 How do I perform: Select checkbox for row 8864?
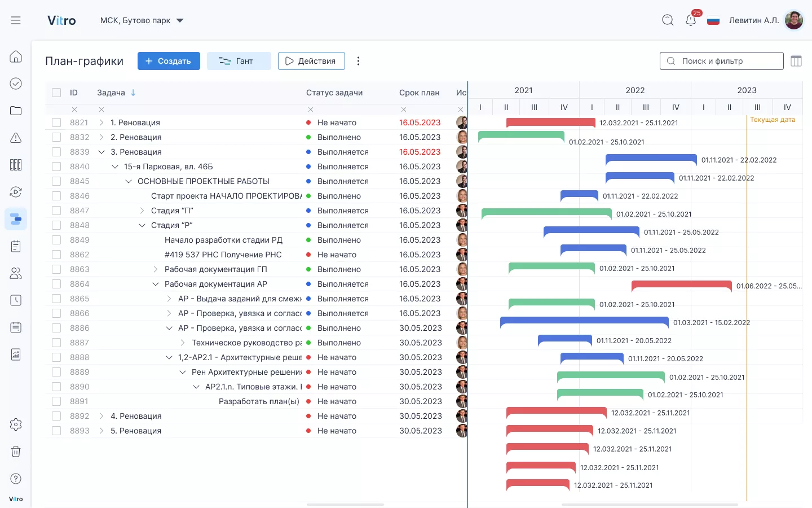[x=56, y=284]
